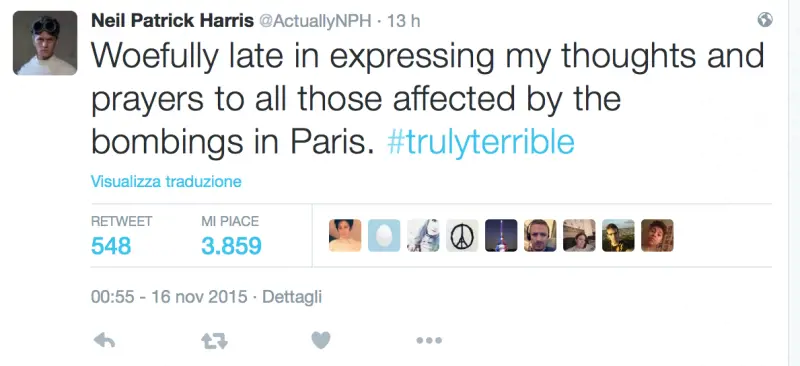The height and width of the screenshot is (366, 800).
Task: Open the last liker avatar in row
Action: pyautogui.click(x=657, y=235)
